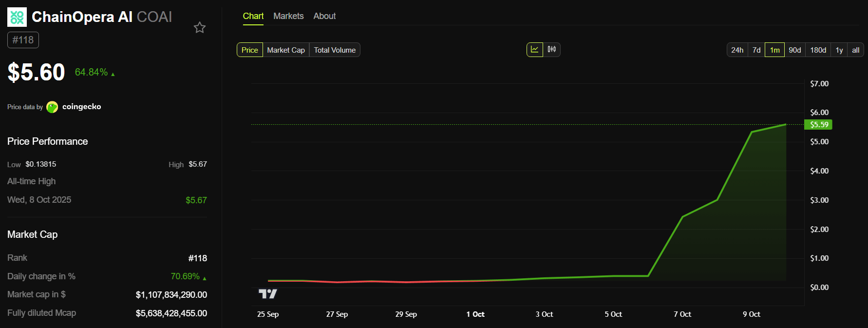The image size is (868, 328).
Task: Click the green $5.59 price label
Action: (818, 125)
